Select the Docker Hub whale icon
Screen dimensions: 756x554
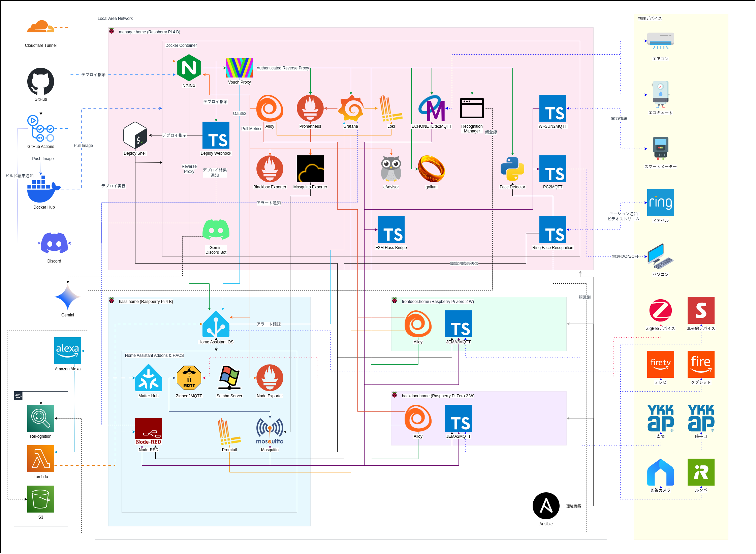point(43,189)
